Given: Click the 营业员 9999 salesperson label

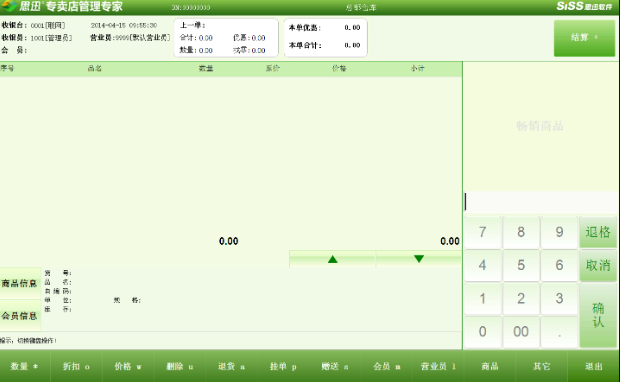Looking at the screenshot, I should coord(130,38).
